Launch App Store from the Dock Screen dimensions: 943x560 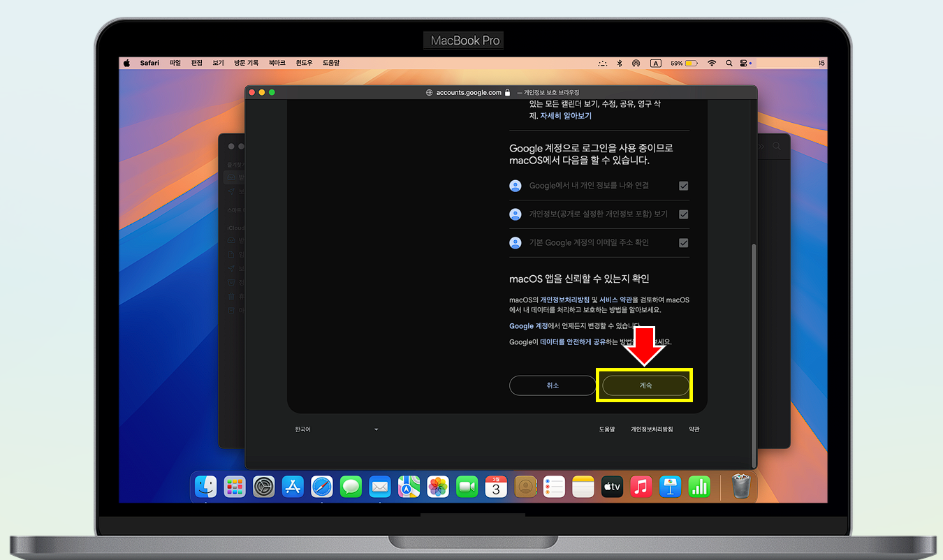pos(293,486)
